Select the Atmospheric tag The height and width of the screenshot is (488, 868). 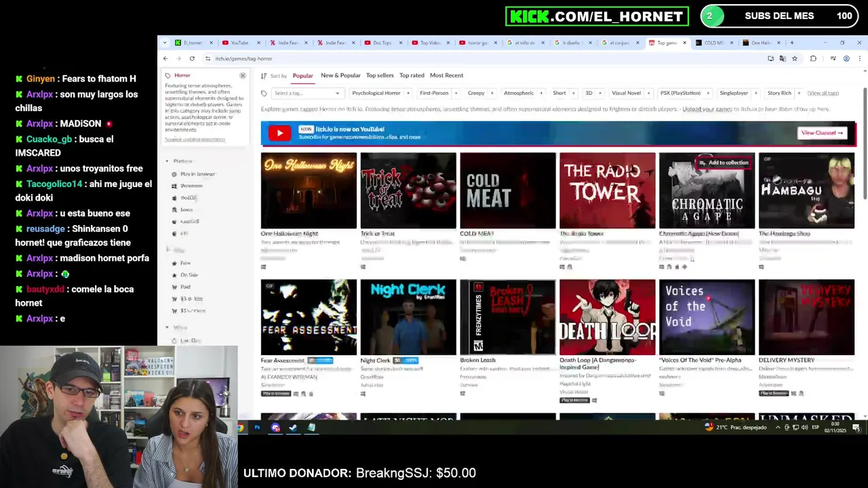[519, 93]
